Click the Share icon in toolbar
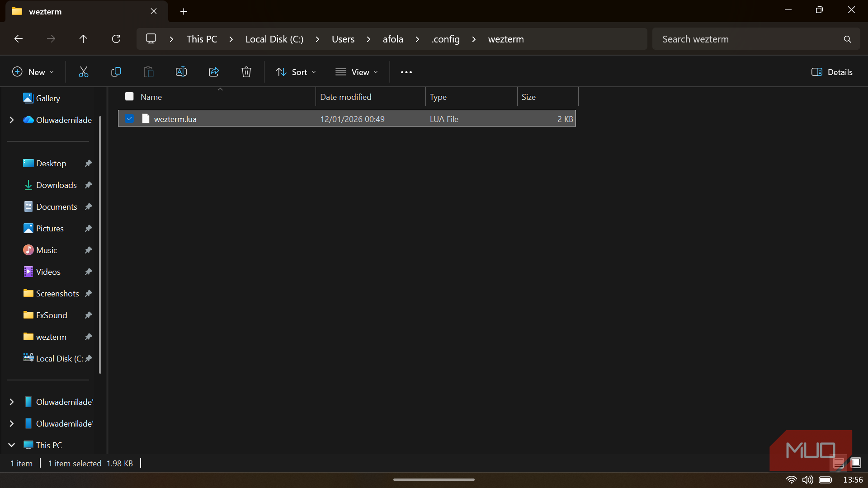The height and width of the screenshot is (488, 868). (214, 72)
